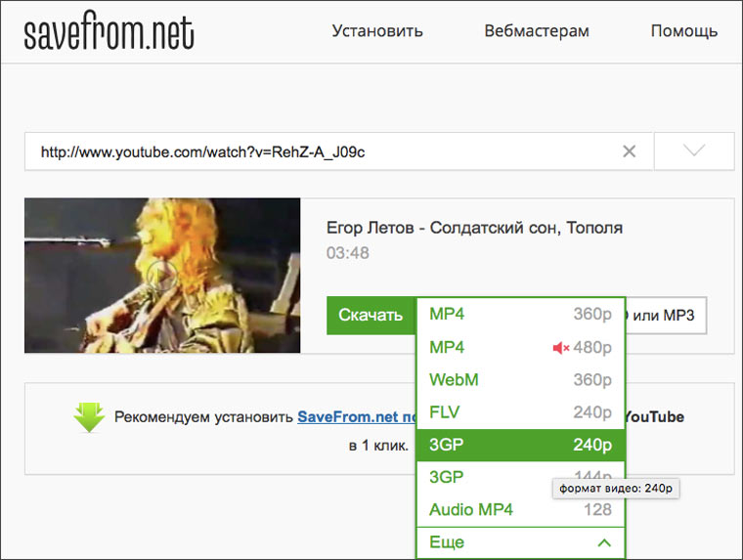Open the SaveFrom.net helper link
The height and width of the screenshot is (560, 743).
[356, 417]
